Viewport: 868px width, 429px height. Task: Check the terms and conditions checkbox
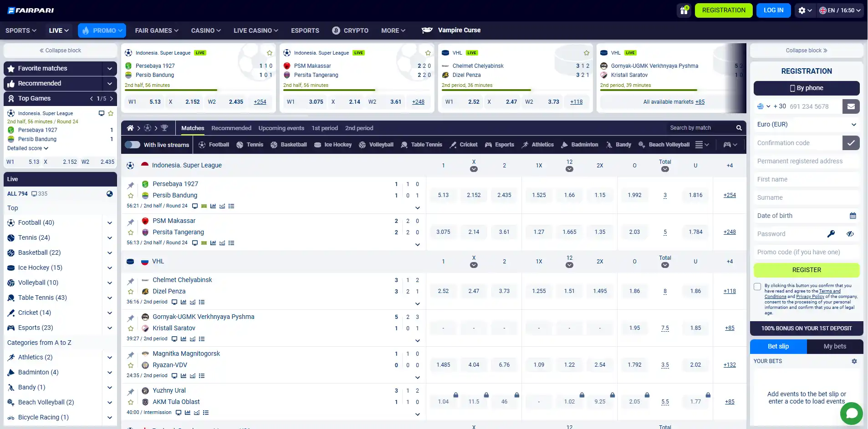pyautogui.click(x=757, y=287)
